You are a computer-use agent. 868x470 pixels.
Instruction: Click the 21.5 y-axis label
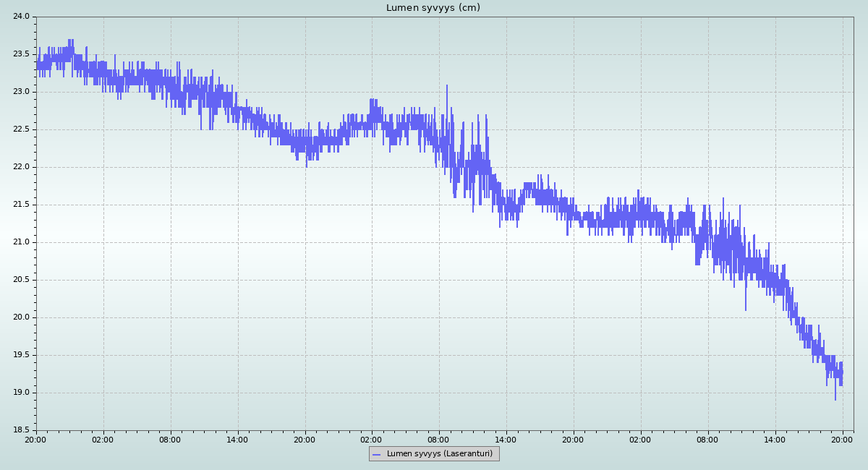pos(21,205)
